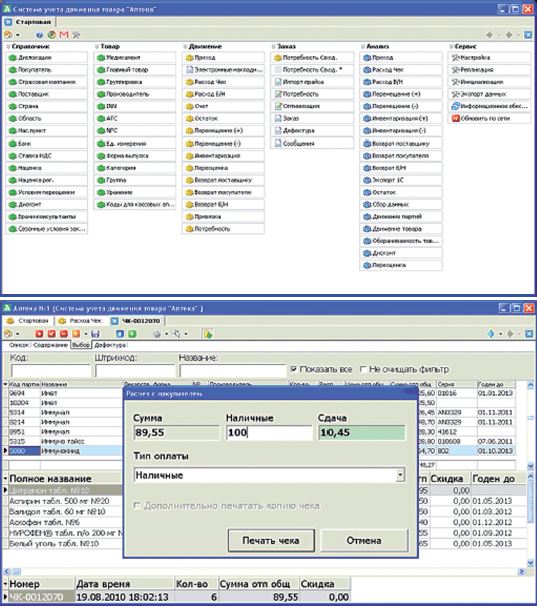Screen dimensions: 537x606
Task: Open Медикамент in the Товар column
Action: coord(135,58)
